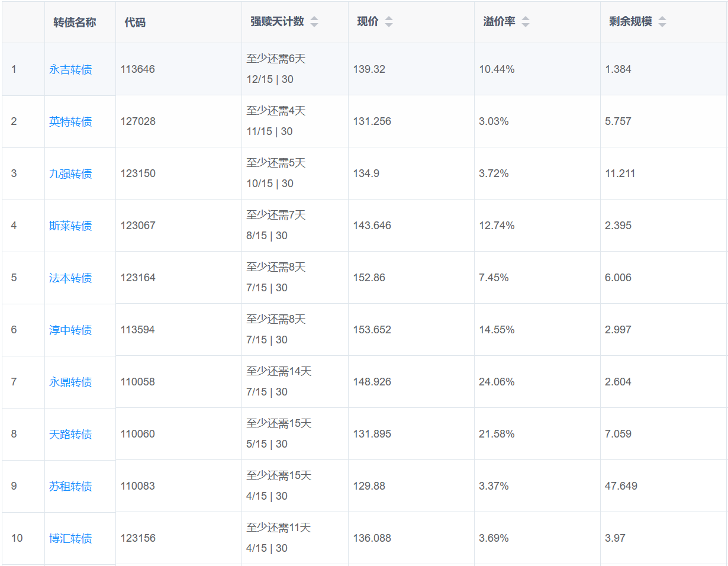Select bond code 113646 cell
This screenshot has height=566, width=728.
(138, 69)
